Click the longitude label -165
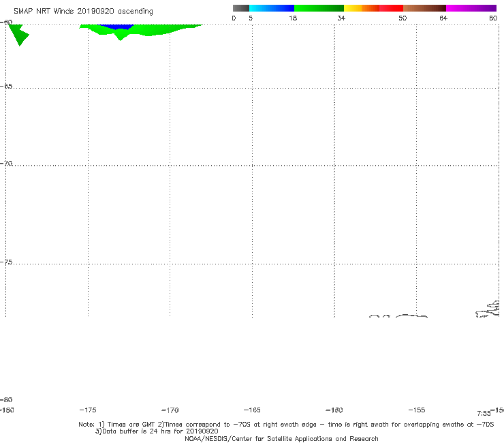Image resolution: width=504 pixels, height=443 pixels. coord(252,410)
